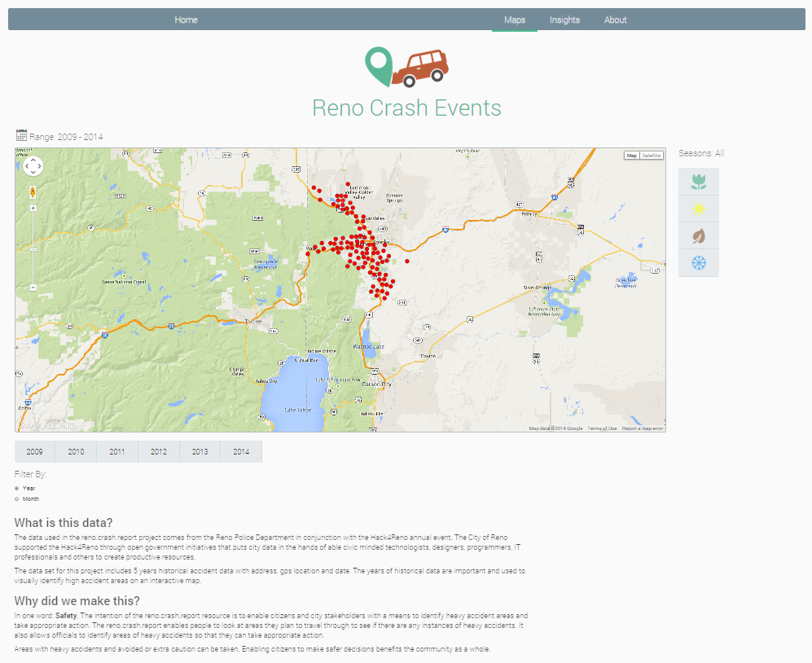Click the Reno Crash Events title

coord(406,108)
